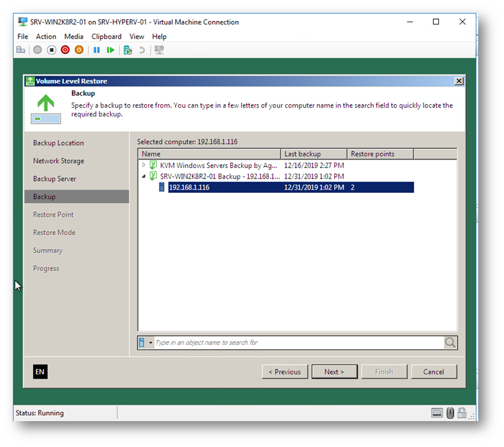The height and width of the screenshot is (447, 504).
Task: Go to Network Storage step
Action: click(58, 161)
